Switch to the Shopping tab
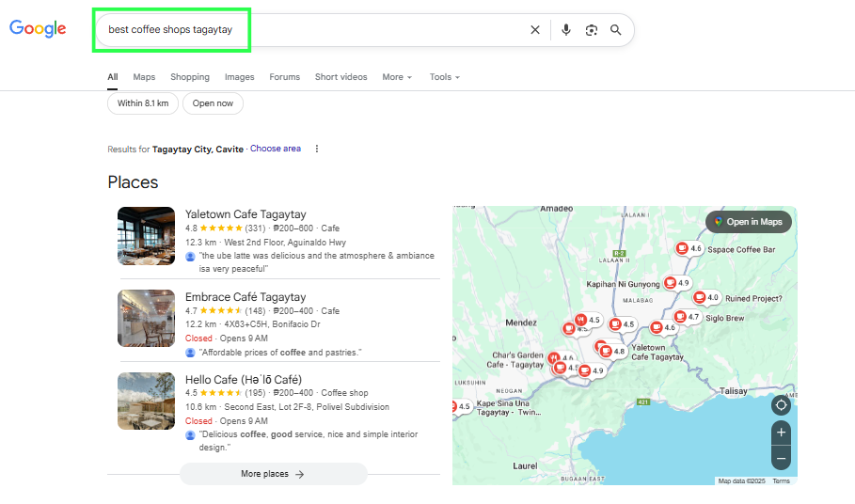Image resolution: width=855 pixels, height=504 pixels. (190, 77)
